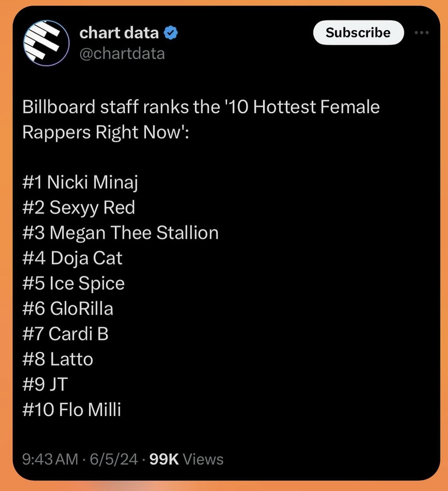Click the "#10 Flo Milli" entry
Image resolution: width=448 pixels, height=491 pixels.
coord(72,409)
